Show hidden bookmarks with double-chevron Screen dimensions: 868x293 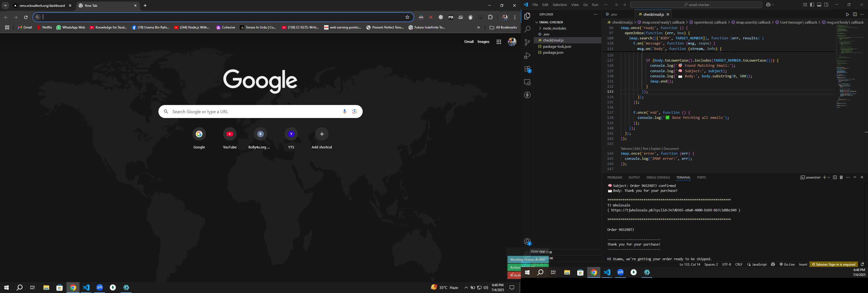478,28
